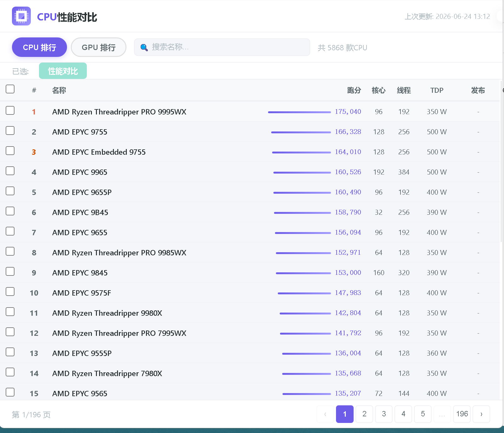Click the 175,040 score value
504x433 pixels.
pos(348,112)
